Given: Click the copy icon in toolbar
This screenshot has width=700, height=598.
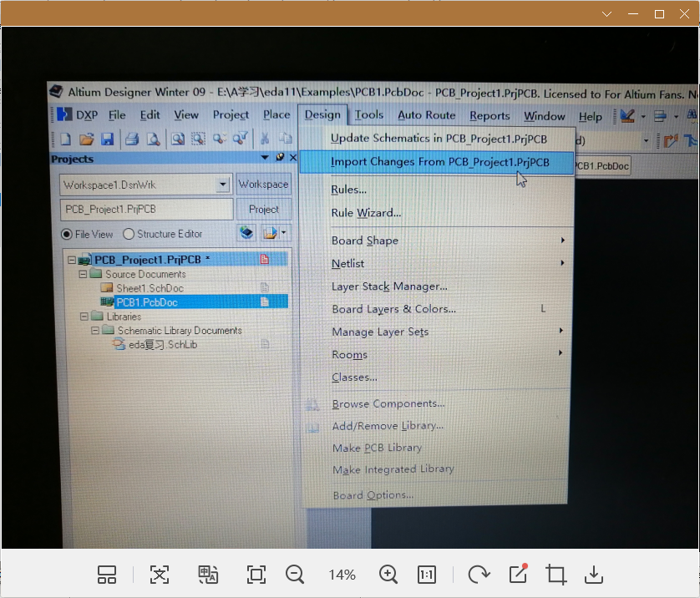Looking at the screenshot, I should (286, 139).
